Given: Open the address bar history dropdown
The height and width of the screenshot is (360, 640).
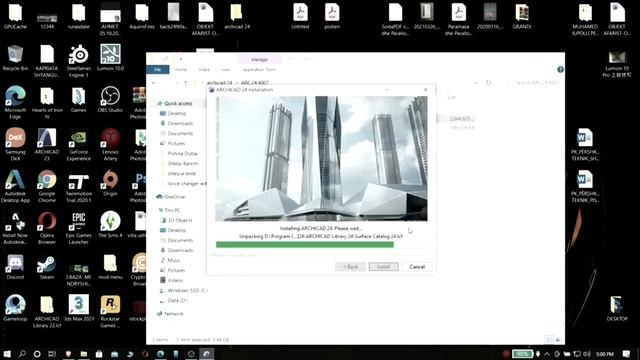Looking at the screenshot, I should tap(476, 83).
